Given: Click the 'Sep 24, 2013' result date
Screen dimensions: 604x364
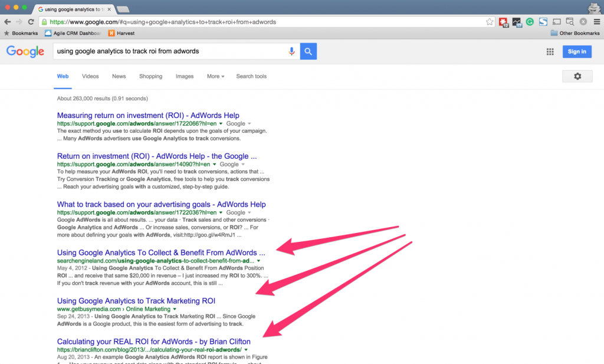Looking at the screenshot, I should pyautogui.click(x=73, y=316).
